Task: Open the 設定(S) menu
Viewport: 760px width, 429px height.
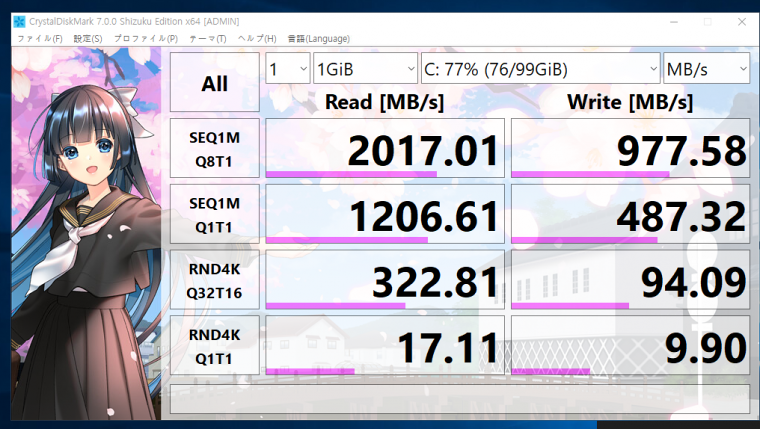Action: click(88, 39)
